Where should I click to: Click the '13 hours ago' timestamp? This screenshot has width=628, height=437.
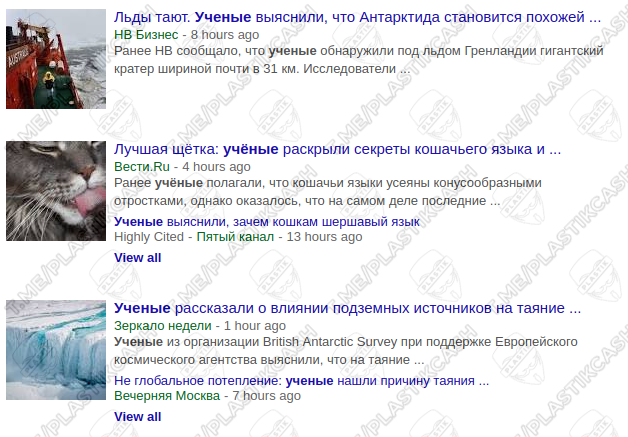[x=324, y=237]
